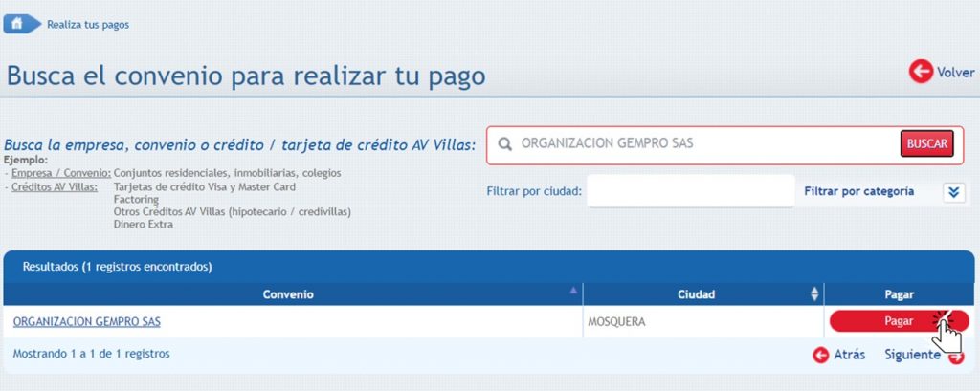Go to Realiza tus pagos breadcrumb
This screenshot has width=980, height=391.
coord(88,25)
